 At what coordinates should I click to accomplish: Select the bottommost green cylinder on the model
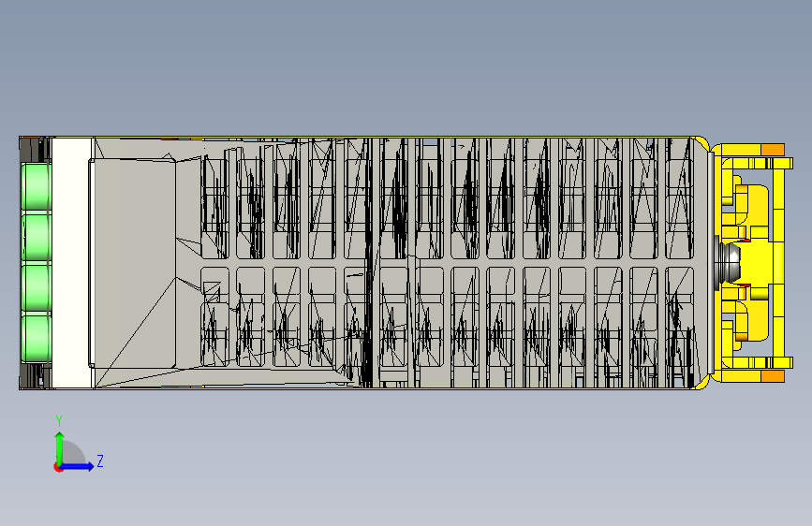[36, 339]
